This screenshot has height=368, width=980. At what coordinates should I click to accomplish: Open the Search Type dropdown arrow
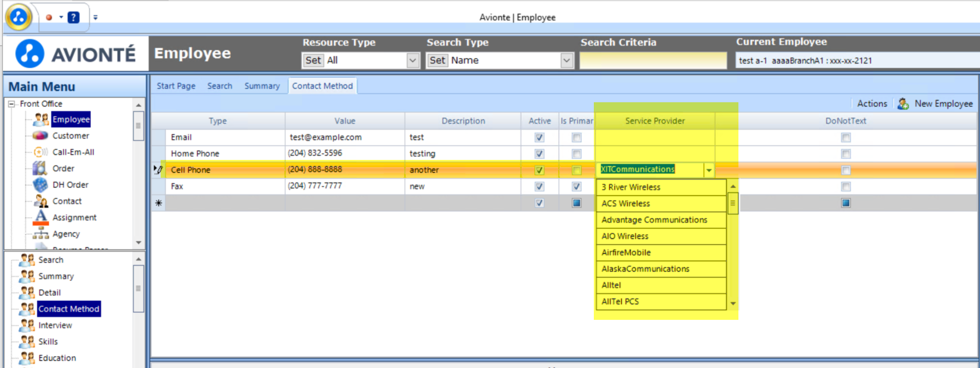566,60
